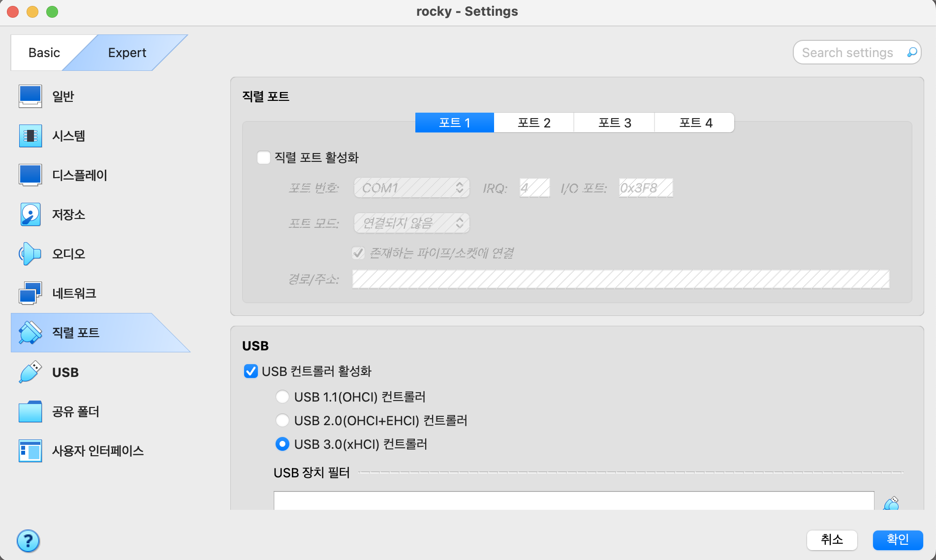Click the add USB filter icon
The width and height of the screenshot is (936, 560).
pos(891,503)
